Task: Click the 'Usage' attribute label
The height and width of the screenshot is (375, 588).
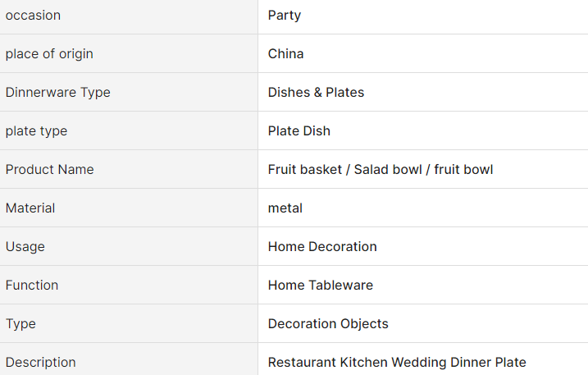Action: [25, 247]
